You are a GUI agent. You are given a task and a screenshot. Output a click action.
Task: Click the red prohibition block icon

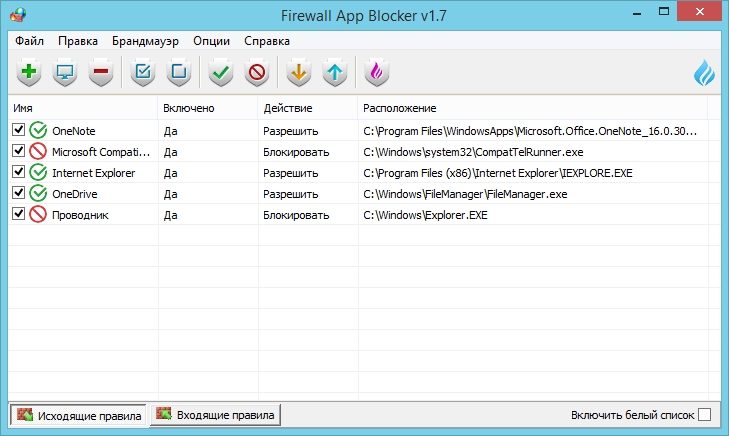coord(256,72)
